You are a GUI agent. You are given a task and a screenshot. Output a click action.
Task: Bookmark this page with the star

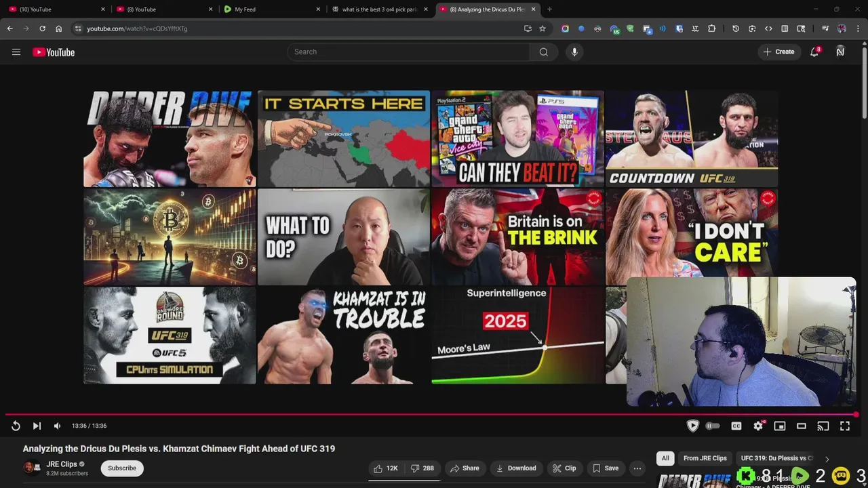tap(542, 28)
